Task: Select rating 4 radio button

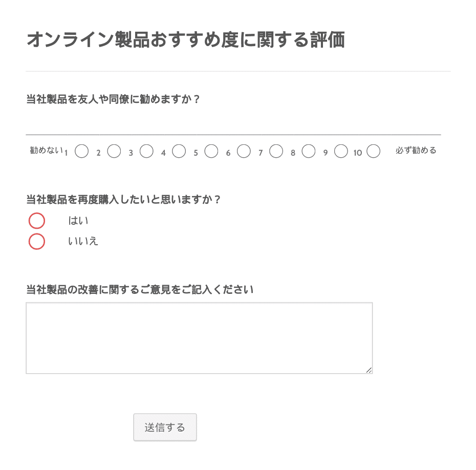Action: 179,151
